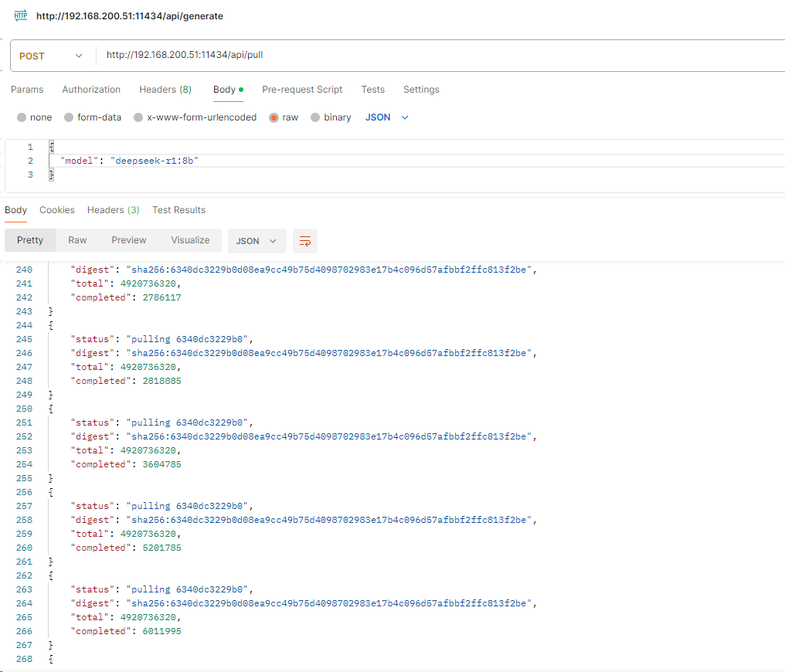
Task: Open the request body JSON type dropdown
Action: [387, 117]
